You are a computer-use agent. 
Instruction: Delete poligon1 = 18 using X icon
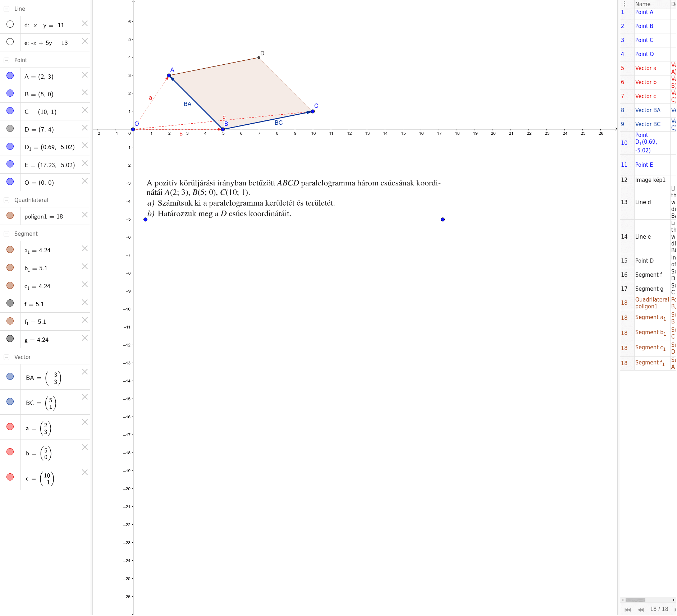click(85, 215)
